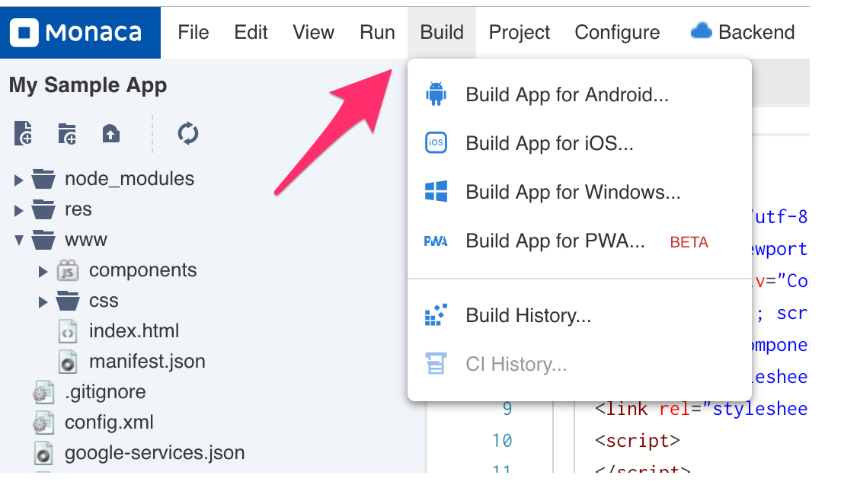Select Build App for Android

(x=579, y=95)
